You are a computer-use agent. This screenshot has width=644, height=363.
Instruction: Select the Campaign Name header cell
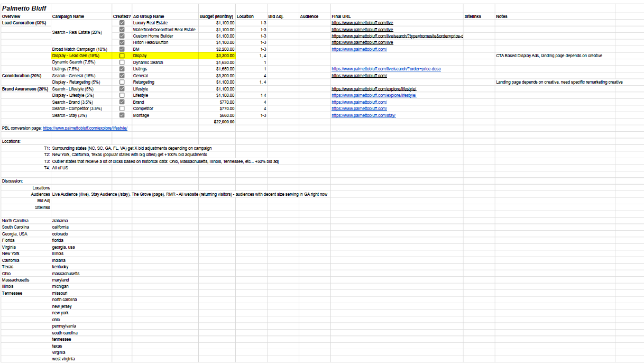pos(81,16)
